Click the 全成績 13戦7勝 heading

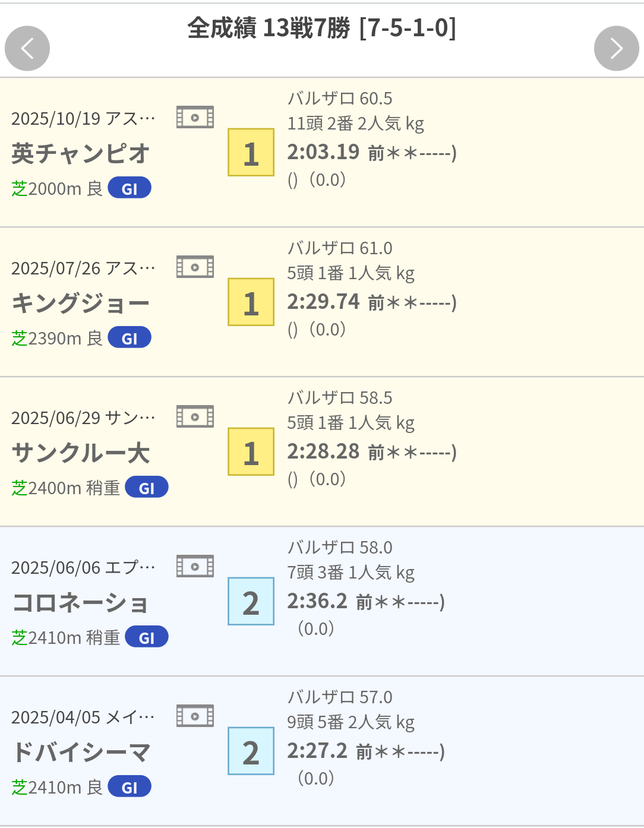tap(321, 27)
